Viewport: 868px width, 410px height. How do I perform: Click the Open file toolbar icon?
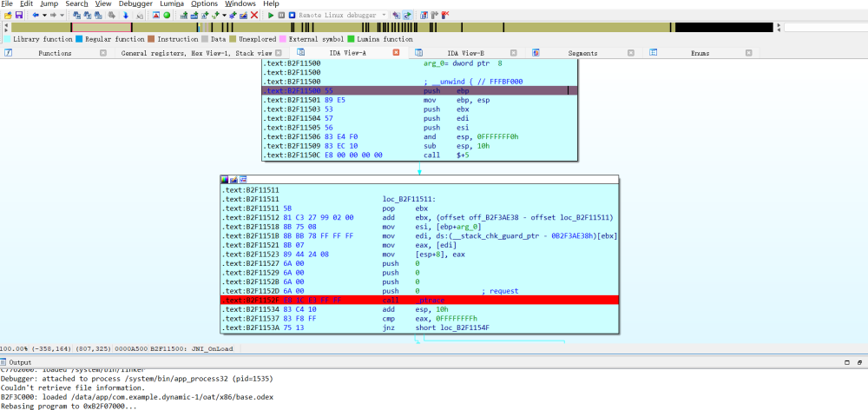tap(8, 15)
